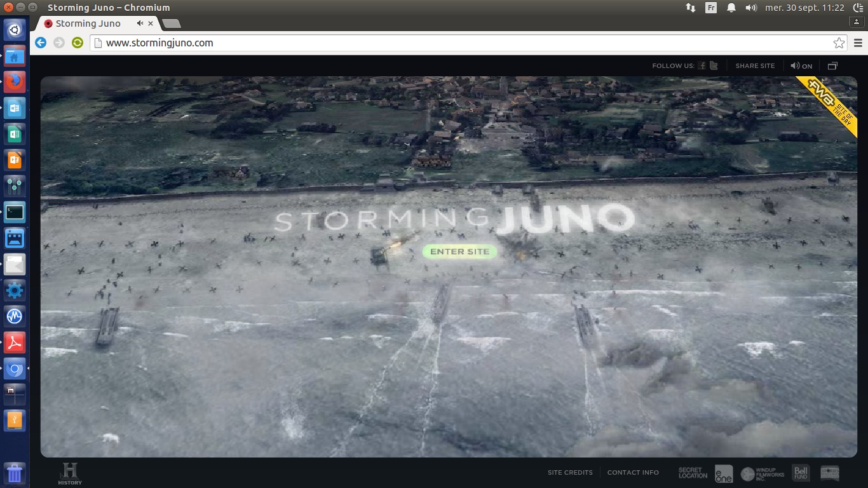
Task: Click the Secret Location logo
Action: point(693,473)
